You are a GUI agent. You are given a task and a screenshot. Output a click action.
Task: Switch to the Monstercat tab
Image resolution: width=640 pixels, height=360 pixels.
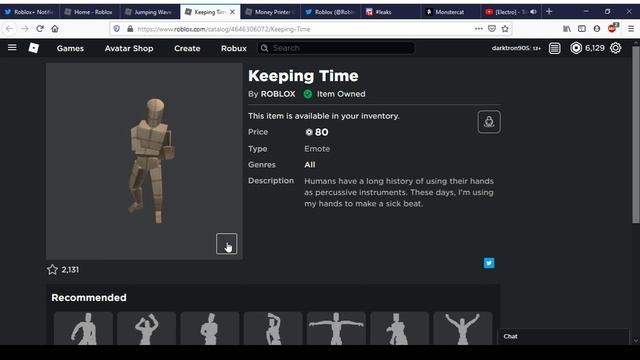point(451,12)
